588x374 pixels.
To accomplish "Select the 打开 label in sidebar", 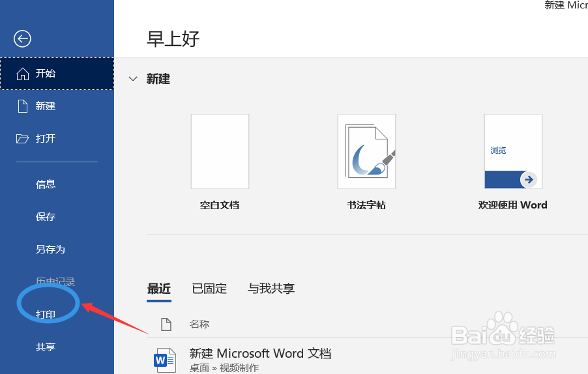I will point(46,139).
